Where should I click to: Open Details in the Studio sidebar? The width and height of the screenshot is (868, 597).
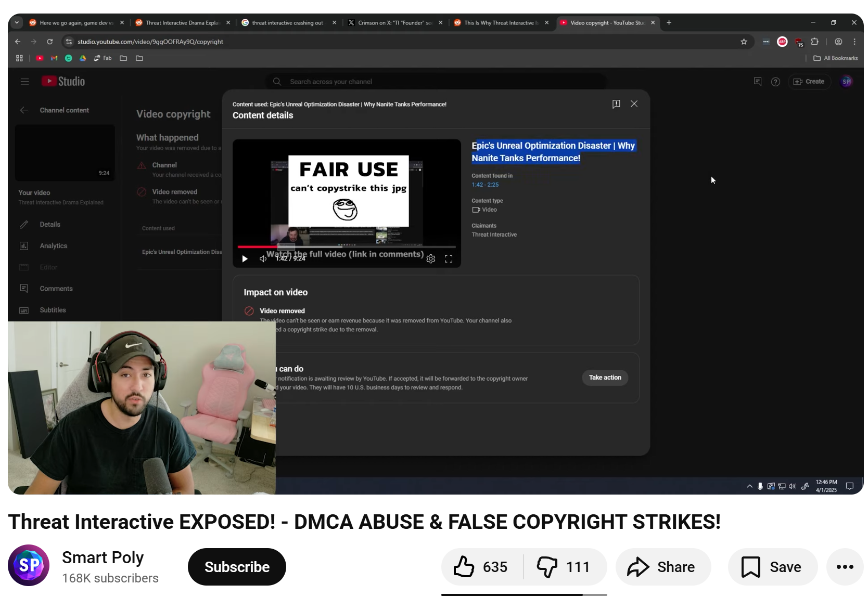[50, 225]
